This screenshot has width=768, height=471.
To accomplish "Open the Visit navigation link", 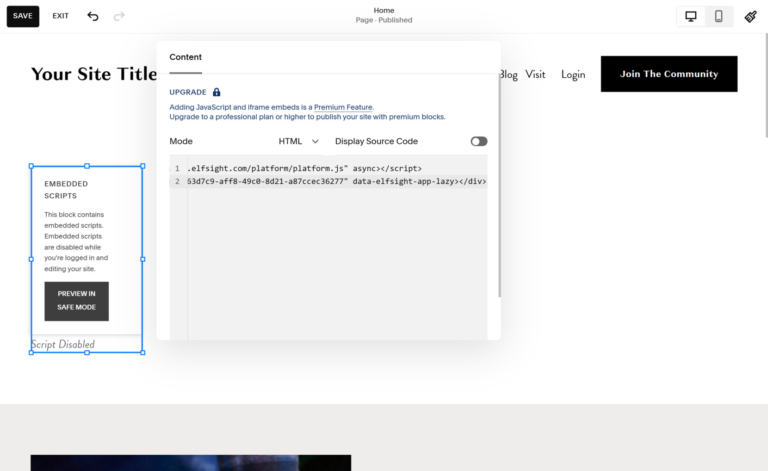I will tap(535, 74).
